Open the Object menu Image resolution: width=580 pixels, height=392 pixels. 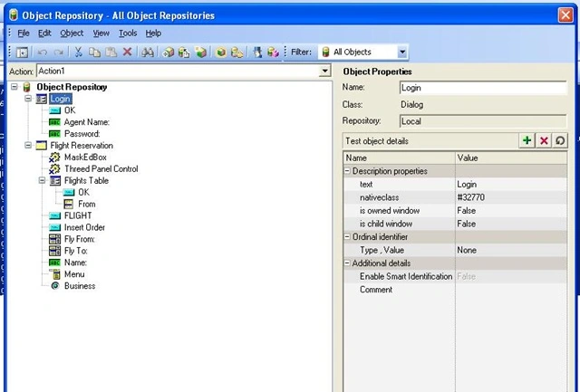[72, 33]
